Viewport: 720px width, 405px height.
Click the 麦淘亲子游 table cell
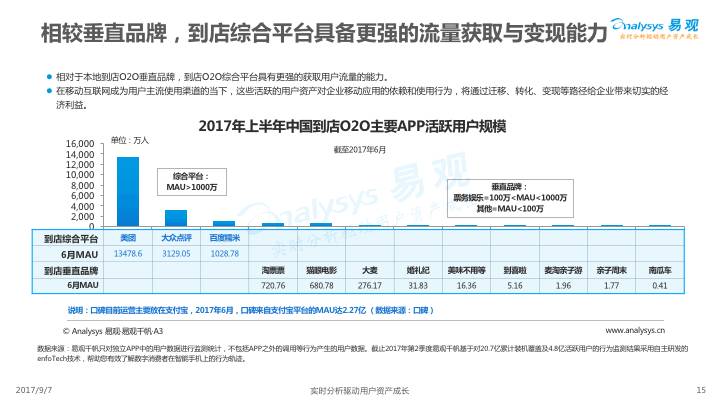pos(563,270)
